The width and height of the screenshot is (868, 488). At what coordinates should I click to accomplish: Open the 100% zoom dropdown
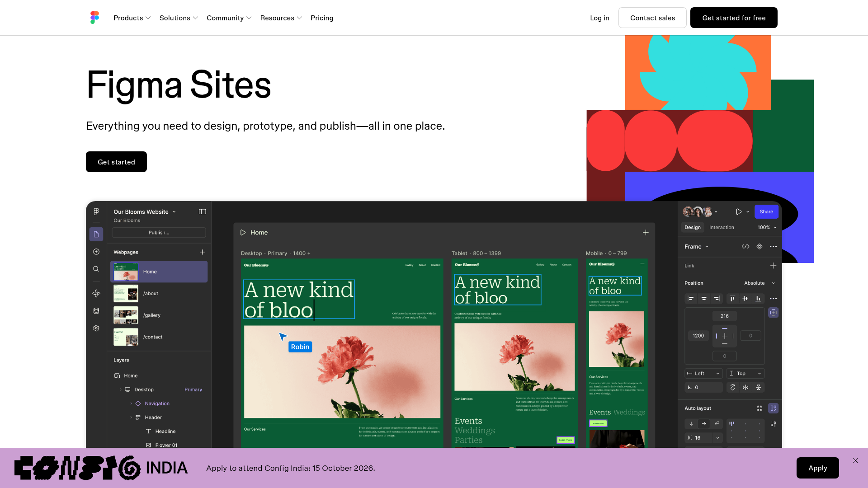point(767,227)
